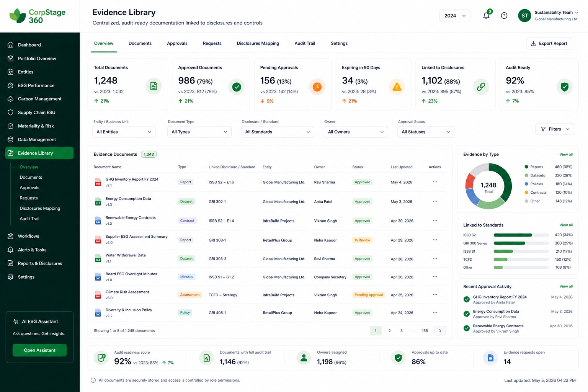Click the Workflows sidebar icon
The height and width of the screenshot is (392, 588).
[x=11, y=236]
